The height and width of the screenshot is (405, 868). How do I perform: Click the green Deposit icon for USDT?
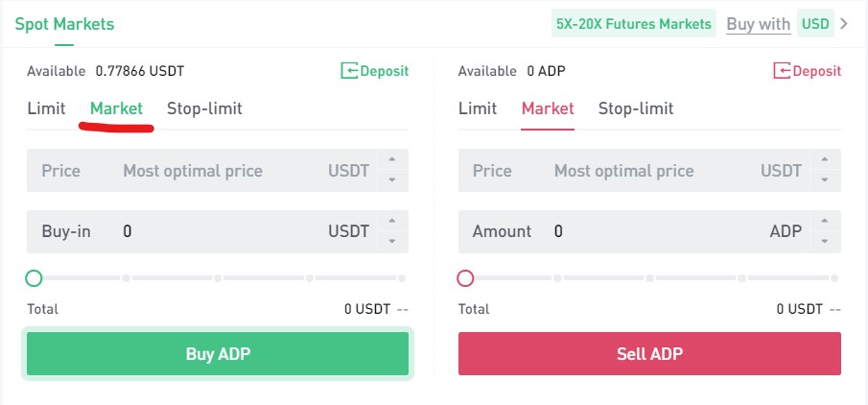point(350,71)
